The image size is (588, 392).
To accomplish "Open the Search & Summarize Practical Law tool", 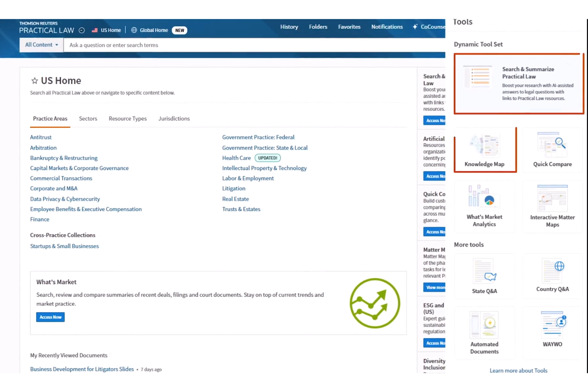I will [x=518, y=83].
